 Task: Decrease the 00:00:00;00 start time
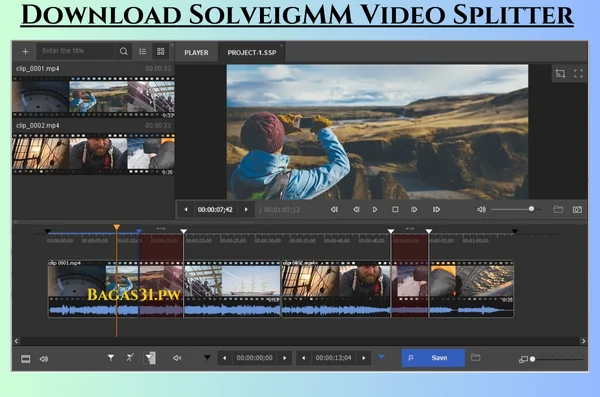coord(225,358)
